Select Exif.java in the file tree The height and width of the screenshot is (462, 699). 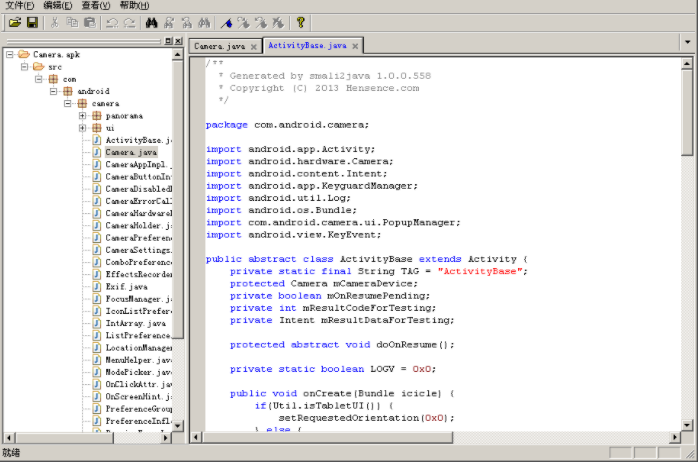127,287
